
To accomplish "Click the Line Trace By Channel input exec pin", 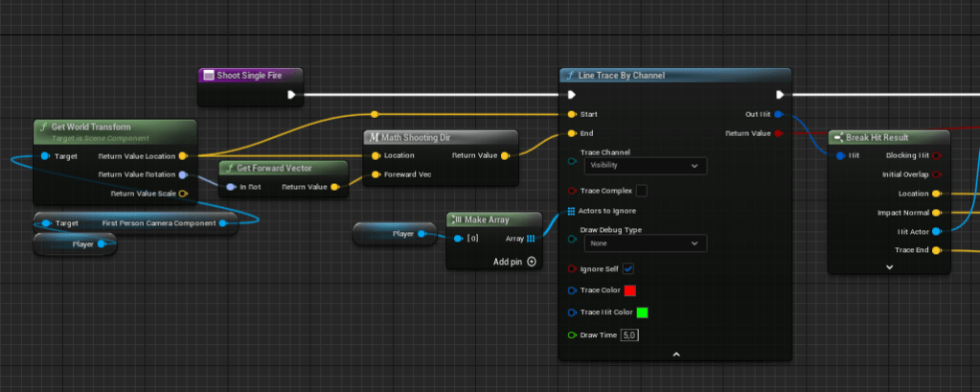I will tap(572, 95).
